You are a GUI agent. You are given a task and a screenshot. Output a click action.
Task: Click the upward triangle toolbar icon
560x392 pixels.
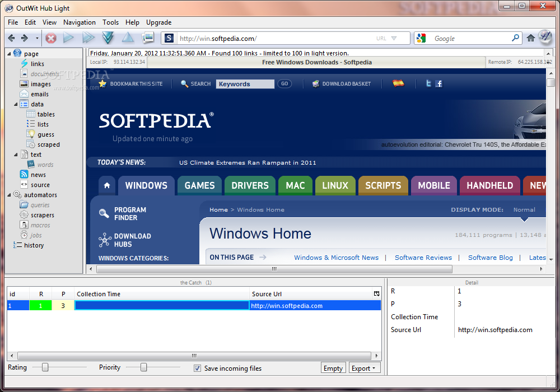point(128,37)
